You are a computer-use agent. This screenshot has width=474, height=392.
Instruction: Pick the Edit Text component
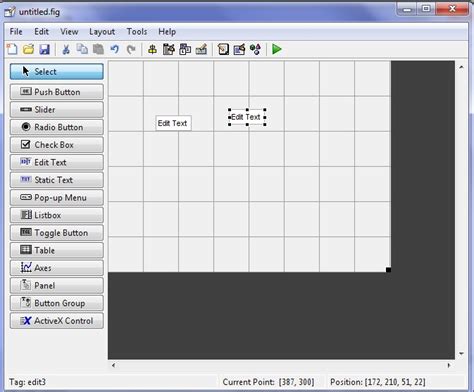[x=57, y=162]
